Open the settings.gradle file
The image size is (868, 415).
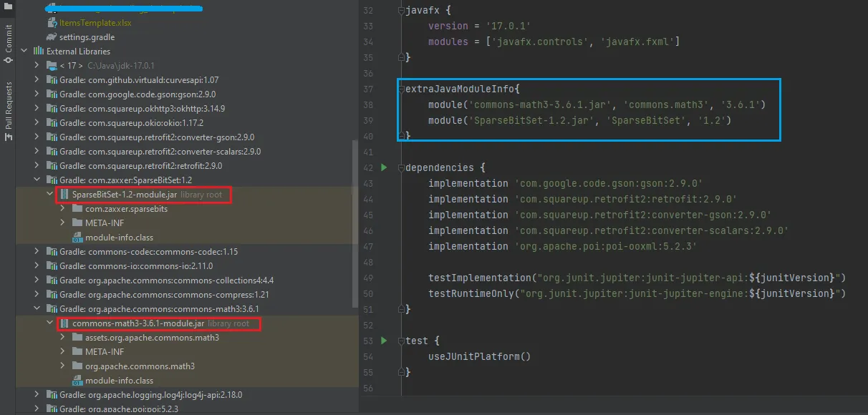(x=79, y=37)
